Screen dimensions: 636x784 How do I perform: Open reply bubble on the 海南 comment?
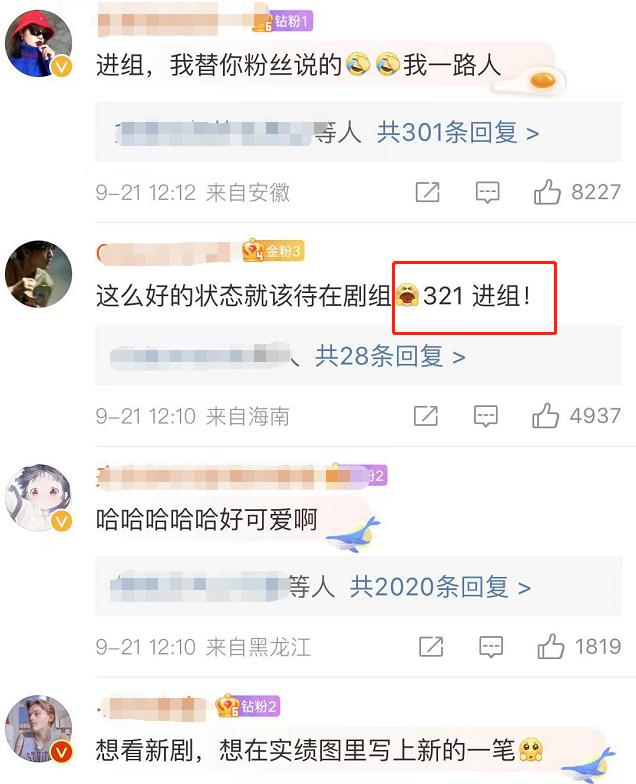click(x=486, y=416)
